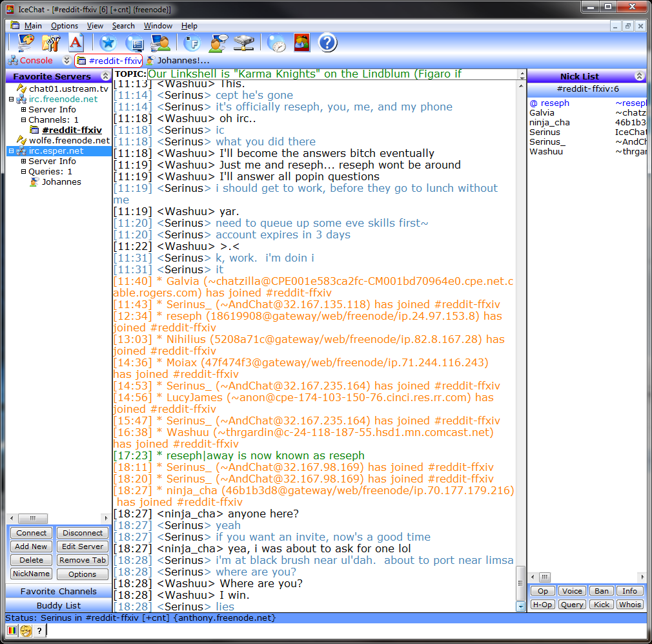Open the rainbow color picker by input box
Image resolution: width=652 pixels, height=644 pixels.
point(12,631)
